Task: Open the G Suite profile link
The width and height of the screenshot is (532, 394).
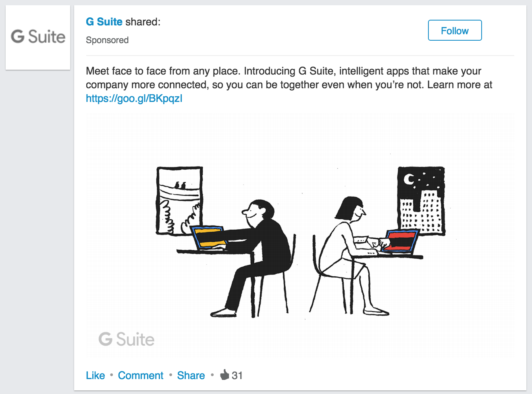Action: pos(104,22)
